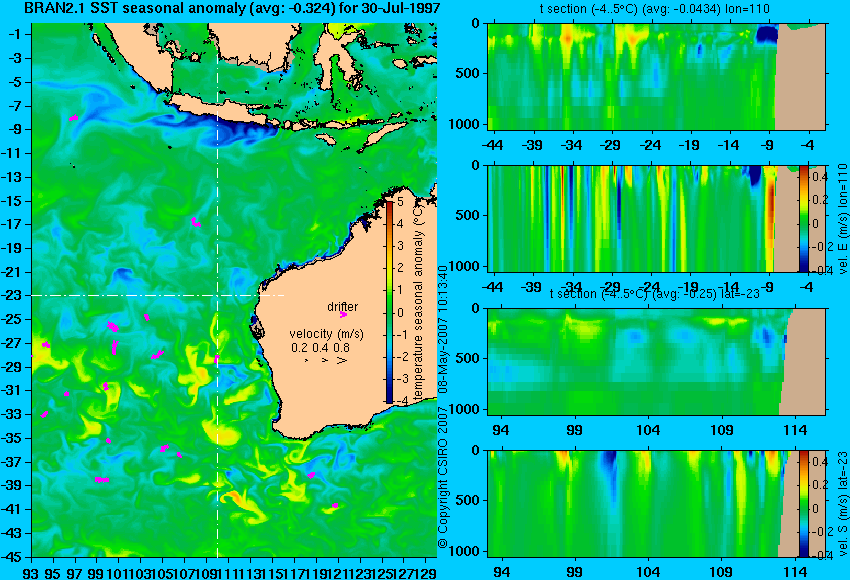Click the SST seasonal anomaly color bar

pos(389,302)
